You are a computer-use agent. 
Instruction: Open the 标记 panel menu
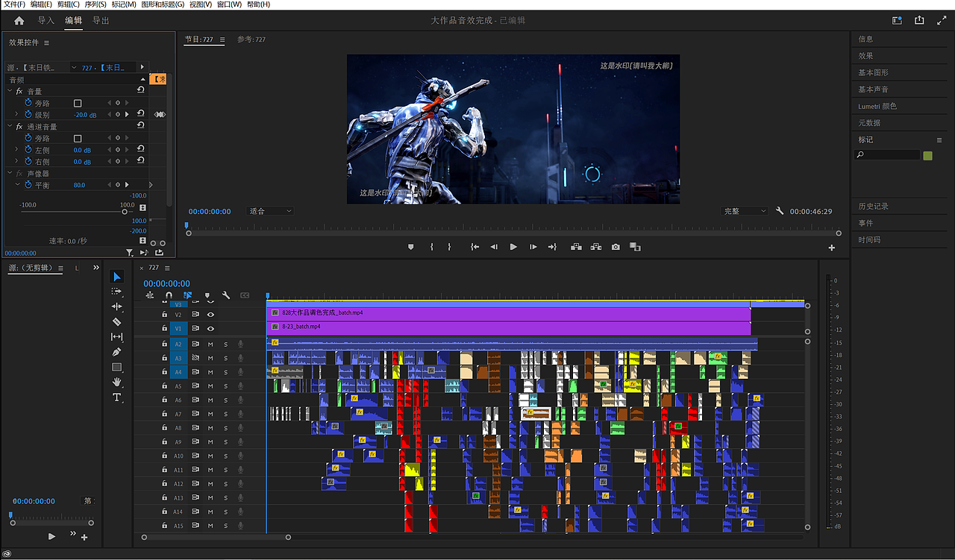939,139
